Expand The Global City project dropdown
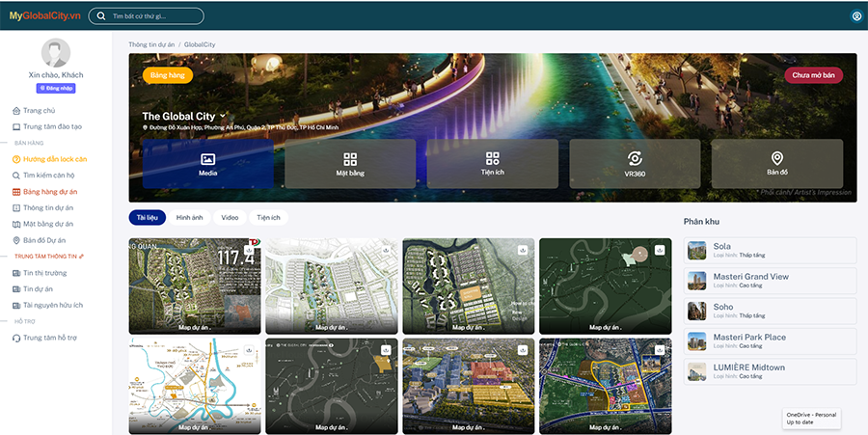 click(223, 116)
